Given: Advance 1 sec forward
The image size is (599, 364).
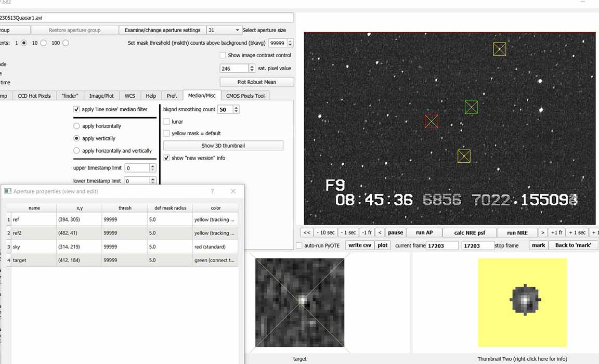Looking at the screenshot, I should 577,232.
